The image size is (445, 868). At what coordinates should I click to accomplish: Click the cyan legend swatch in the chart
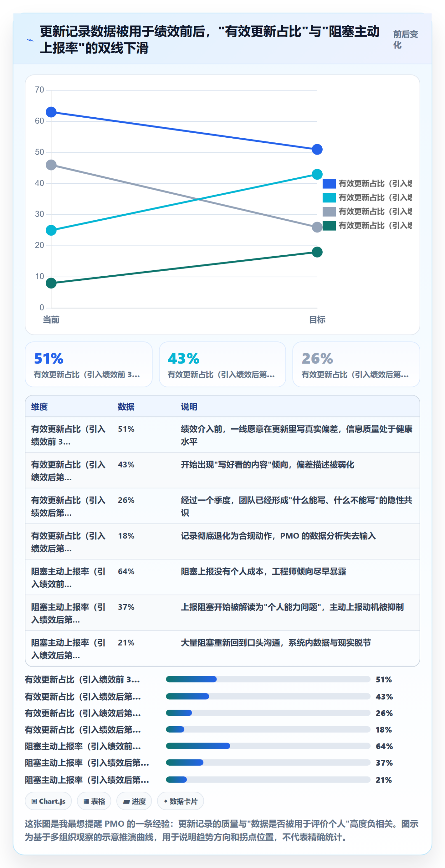point(329,197)
